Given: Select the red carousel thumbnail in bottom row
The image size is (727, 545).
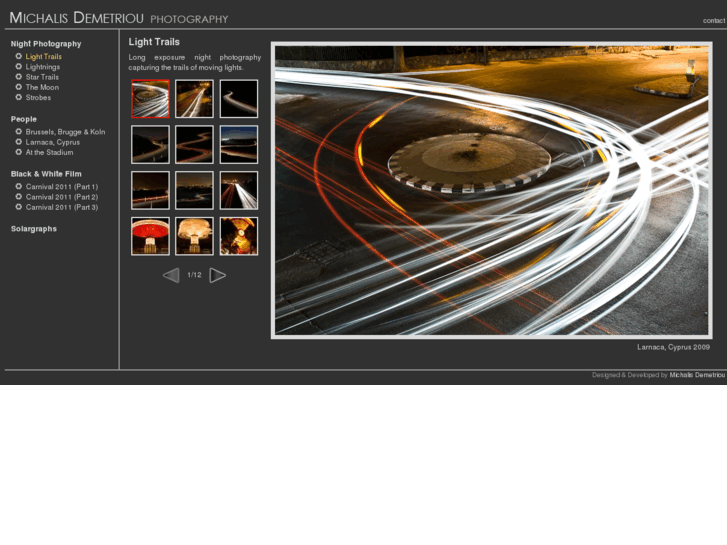Looking at the screenshot, I should pyautogui.click(x=150, y=236).
